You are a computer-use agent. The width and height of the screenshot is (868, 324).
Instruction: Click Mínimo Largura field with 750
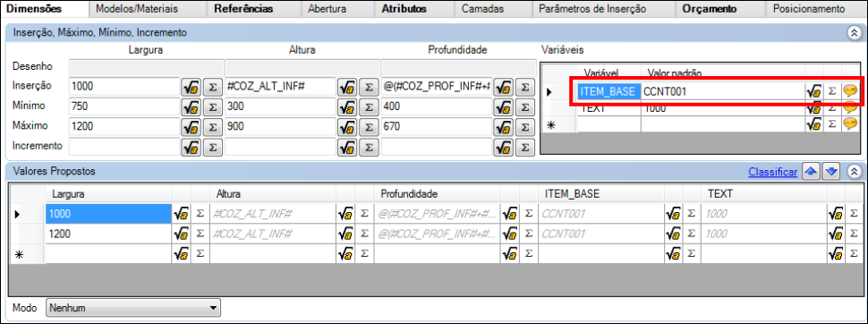(124, 107)
